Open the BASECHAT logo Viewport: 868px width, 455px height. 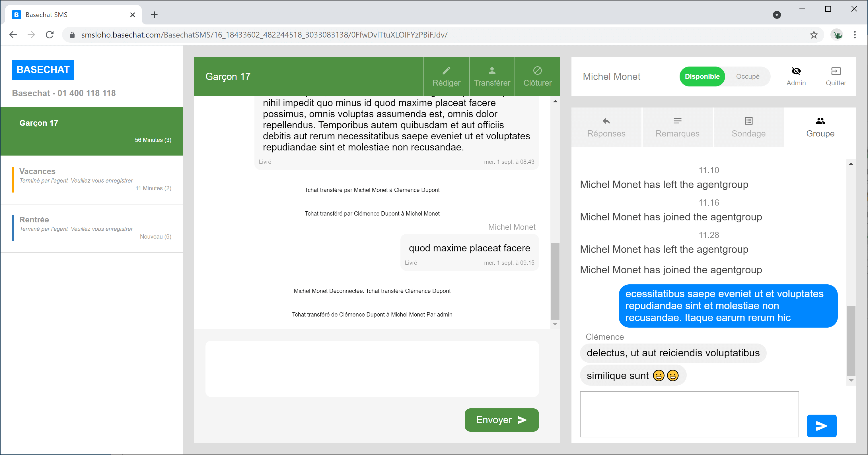(x=43, y=70)
